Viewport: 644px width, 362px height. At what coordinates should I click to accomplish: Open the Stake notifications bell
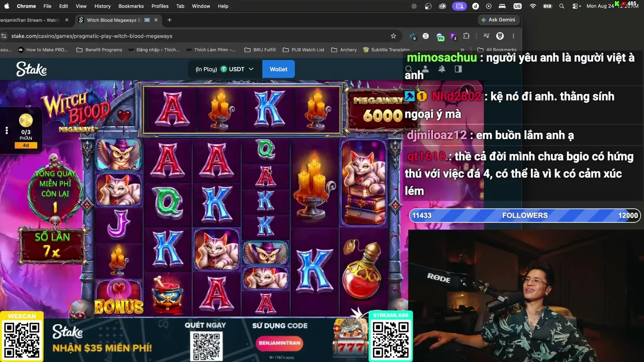tap(442, 69)
